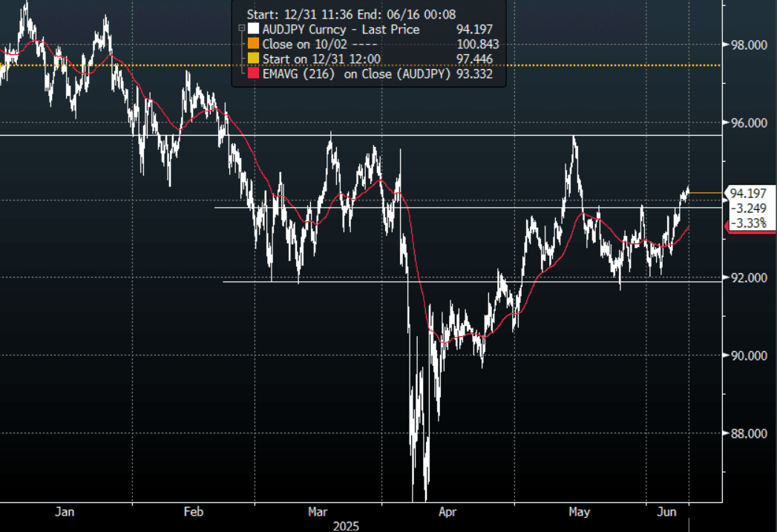The width and height of the screenshot is (777, 532).
Task: Click the 98.000 price axis label
Action: click(748, 45)
